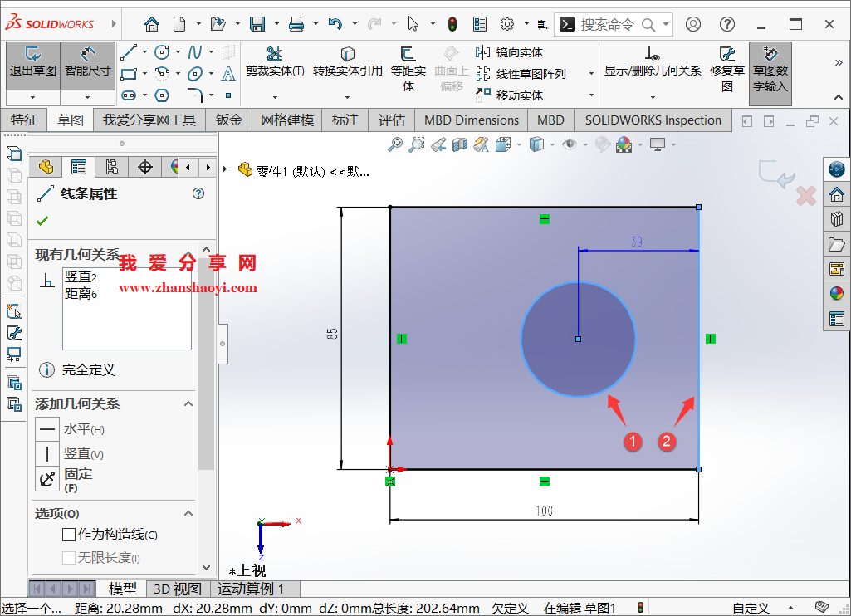Select the Text (A) sketch tool
Viewport: 851px width, 616px height.
[228, 73]
